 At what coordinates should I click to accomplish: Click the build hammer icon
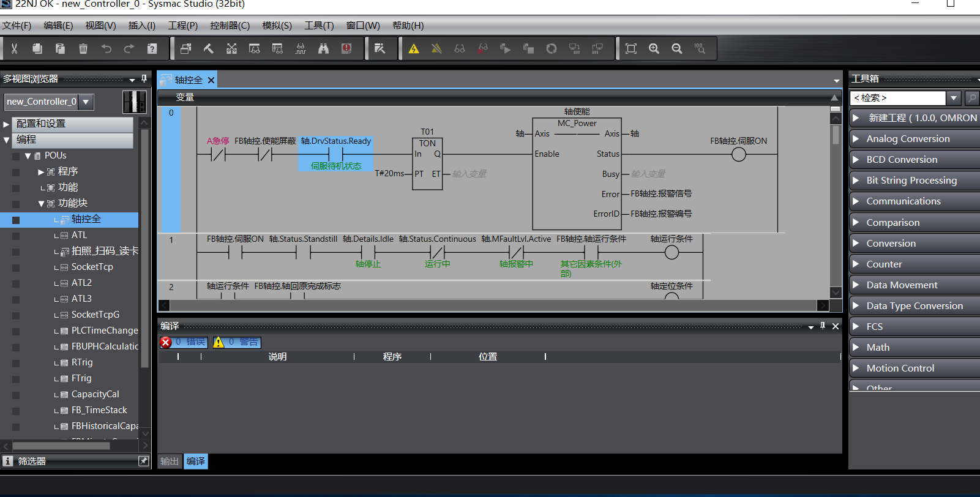tap(209, 49)
